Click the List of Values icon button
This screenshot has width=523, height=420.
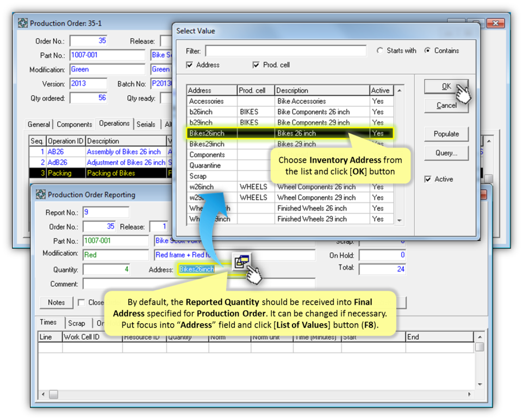coord(240,262)
